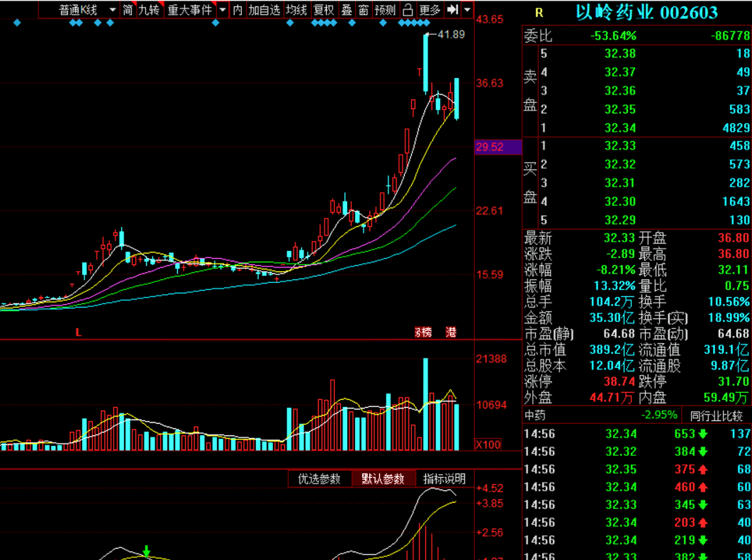The width and height of the screenshot is (752, 560).
Task: Click the green down arrow beside volume 345
Action: click(x=703, y=505)
